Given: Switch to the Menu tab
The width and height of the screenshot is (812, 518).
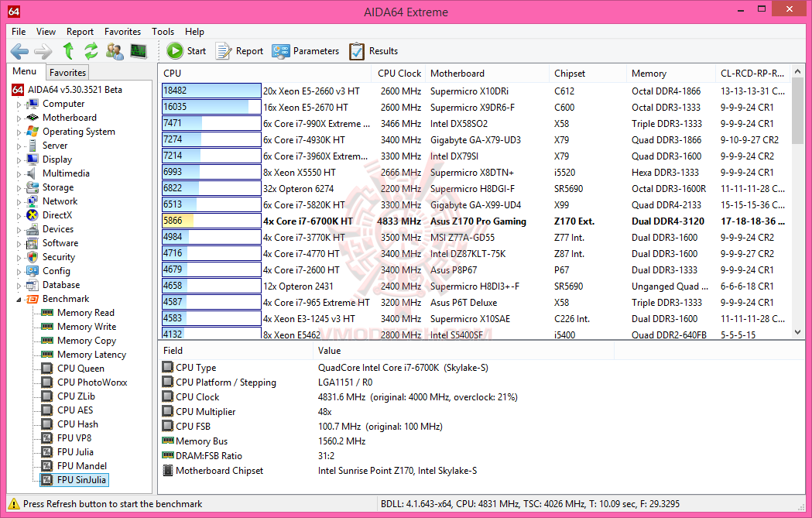Looking at the screenshot, I should [x=24, y=71].
